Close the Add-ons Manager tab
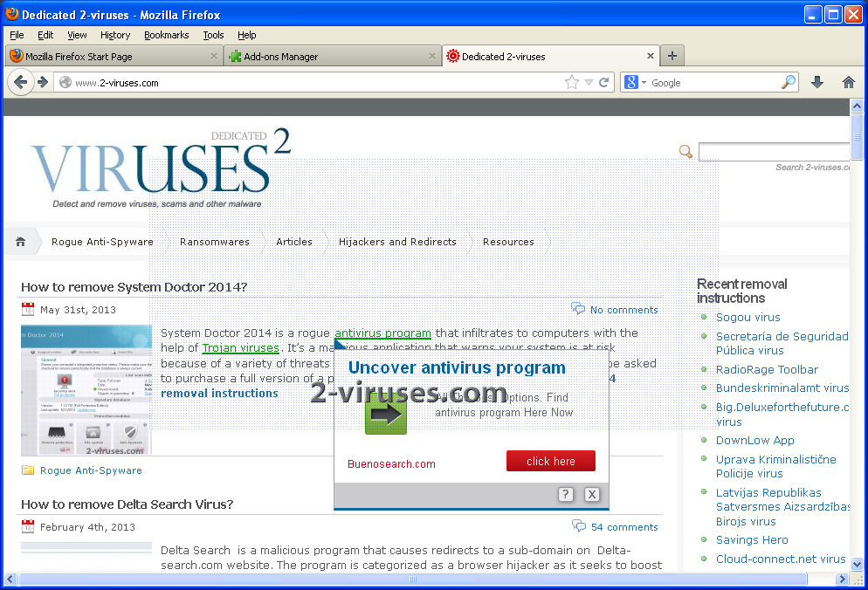The image size is (868, 590). (x=432, y=56)
